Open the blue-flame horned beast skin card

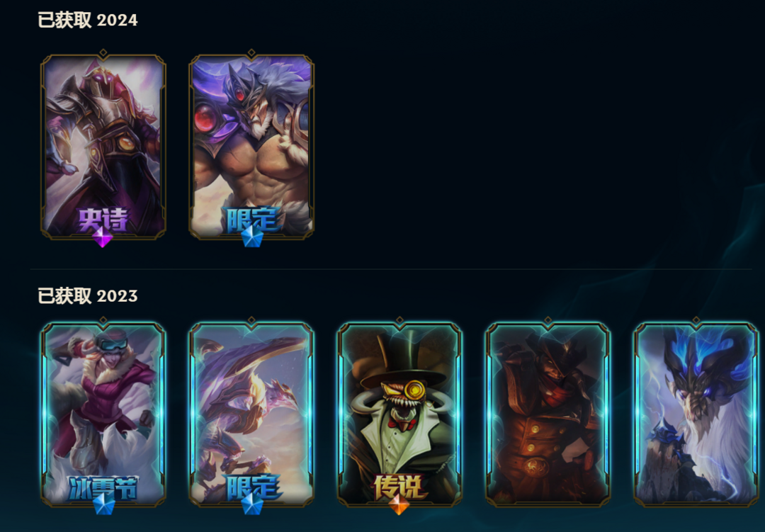tap(696, 414)
